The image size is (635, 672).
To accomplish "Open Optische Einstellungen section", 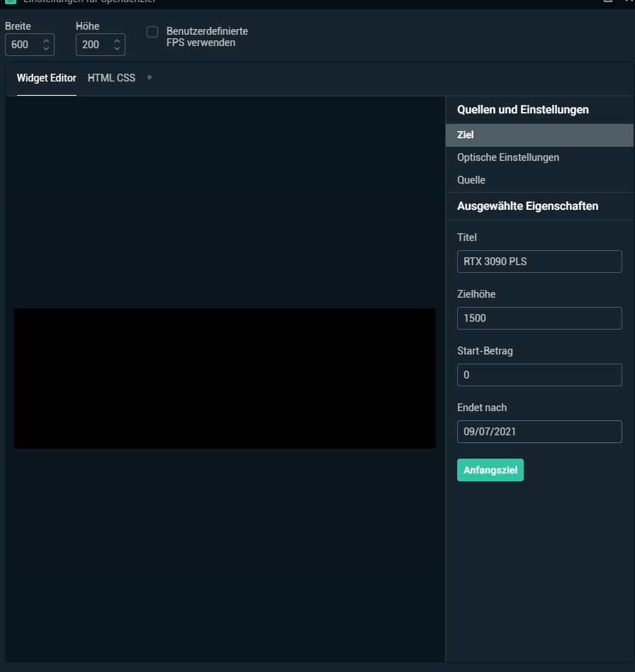I will tap(508, 157).
